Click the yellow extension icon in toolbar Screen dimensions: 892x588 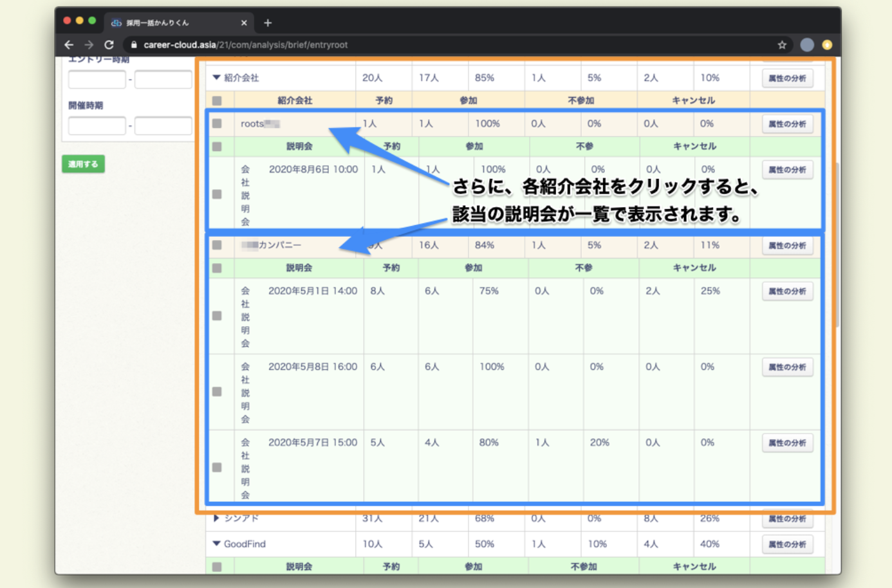point(827,45)
